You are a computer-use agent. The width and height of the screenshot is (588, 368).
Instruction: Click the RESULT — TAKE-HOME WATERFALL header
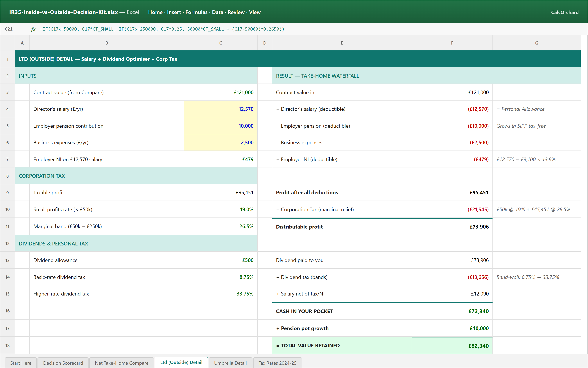point(426,76)
